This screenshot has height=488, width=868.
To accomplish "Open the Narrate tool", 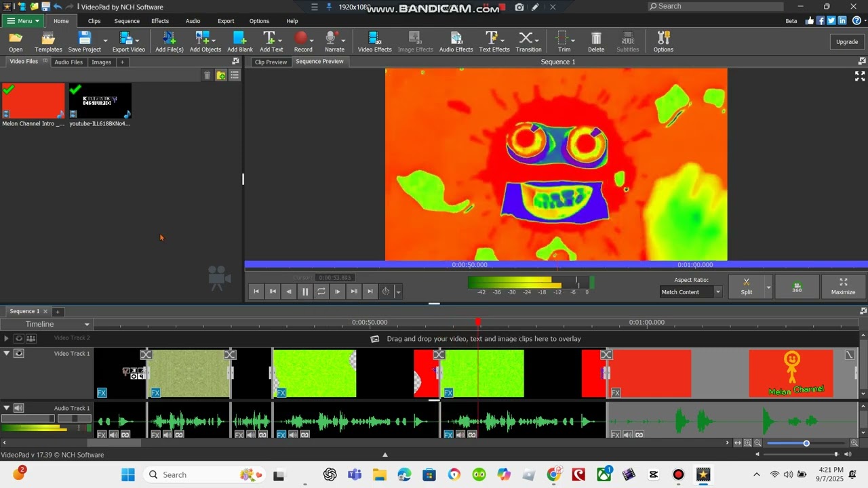I will (x=334, y=41).
